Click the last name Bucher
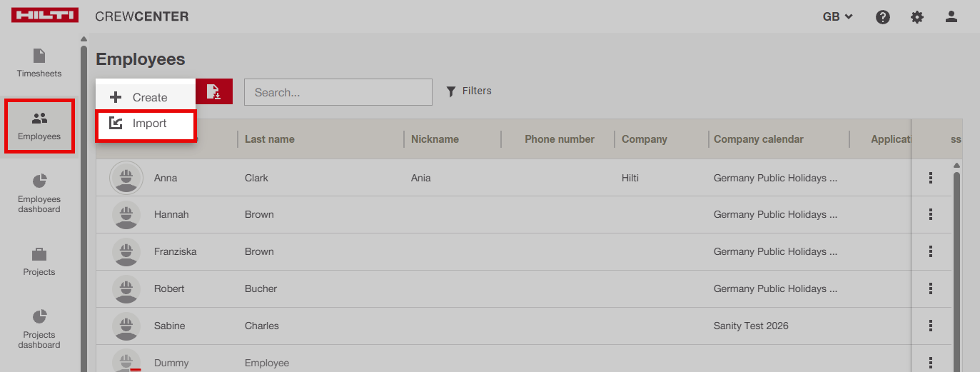 pyautogui.click(x=261, y=288)
